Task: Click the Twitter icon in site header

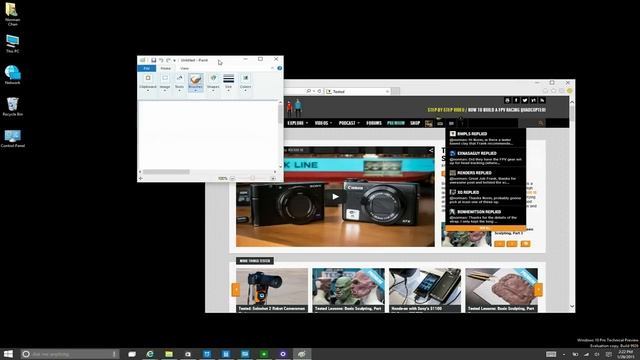Action: [524, 100]
